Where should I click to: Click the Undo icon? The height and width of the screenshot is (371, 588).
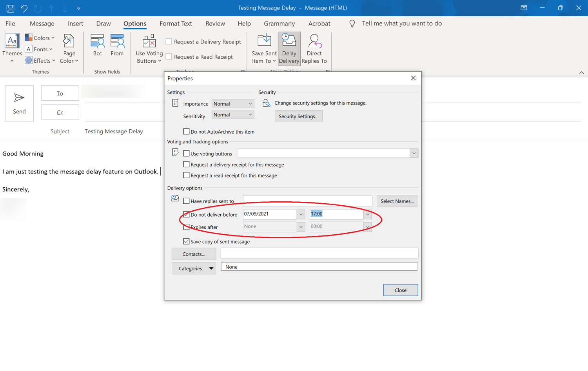(24, 8)
